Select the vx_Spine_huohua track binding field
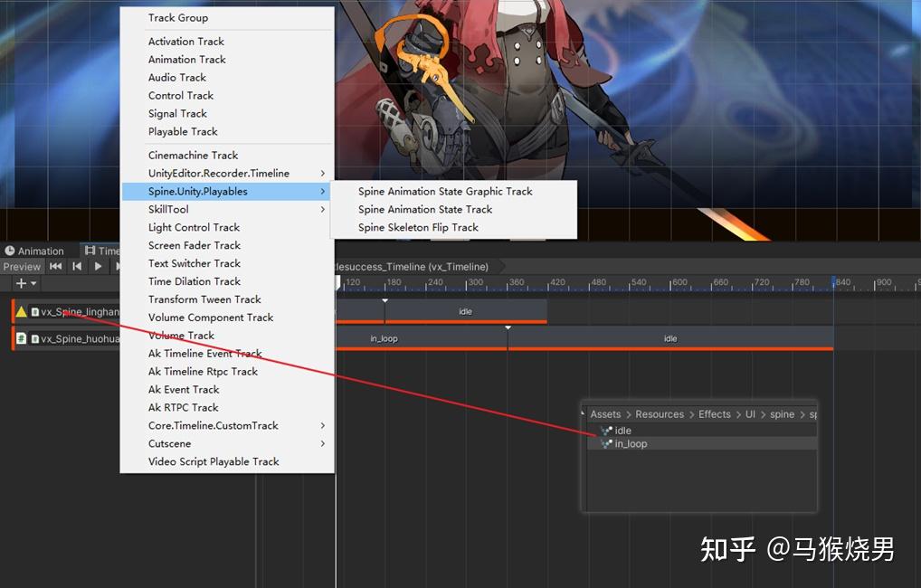The height and width of the screenshot is (588, 921). [x=74, y=339]
